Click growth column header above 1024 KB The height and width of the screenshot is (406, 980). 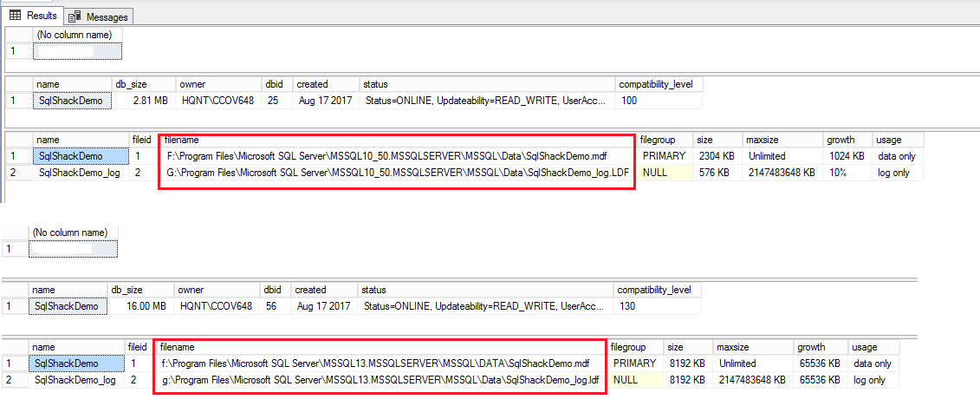[x=849, y=141]
